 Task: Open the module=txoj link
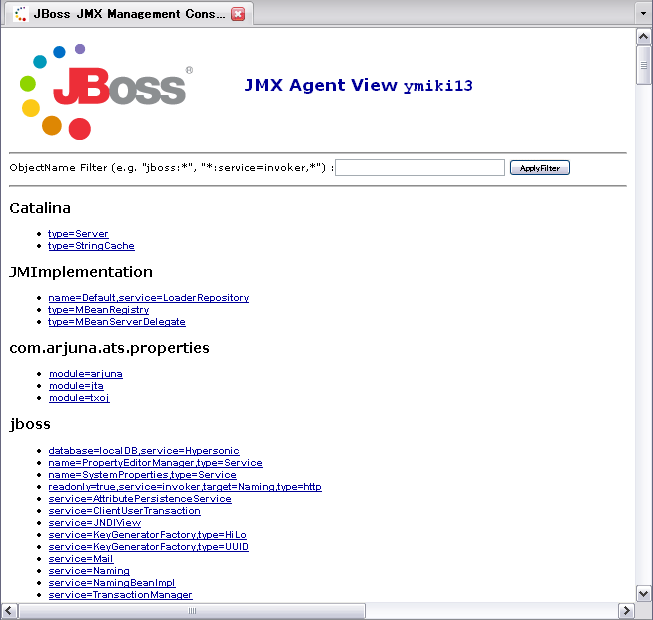[x=79, y=398]
